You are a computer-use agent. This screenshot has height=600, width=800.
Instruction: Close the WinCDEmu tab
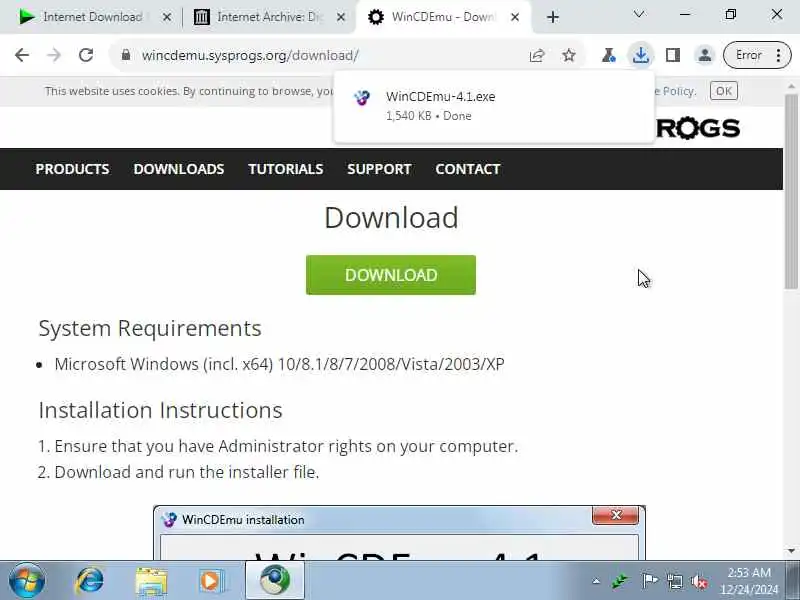515,17
